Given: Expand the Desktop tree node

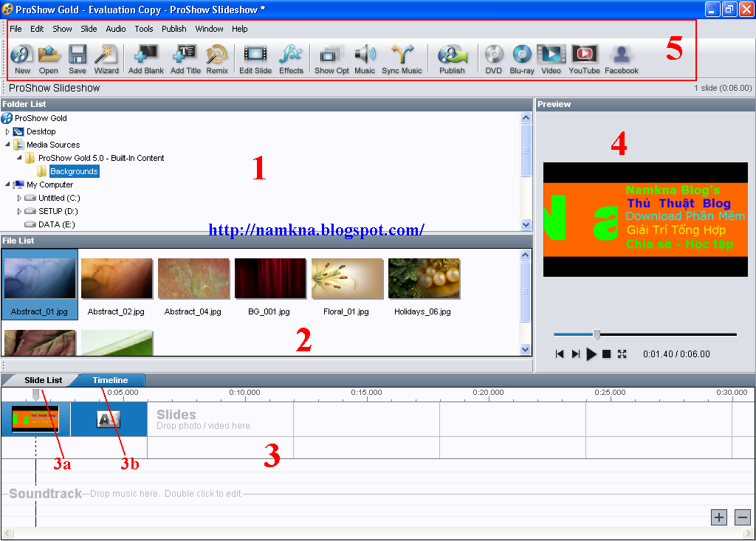Looking at the screenshot, I should [x=7, y=131].
